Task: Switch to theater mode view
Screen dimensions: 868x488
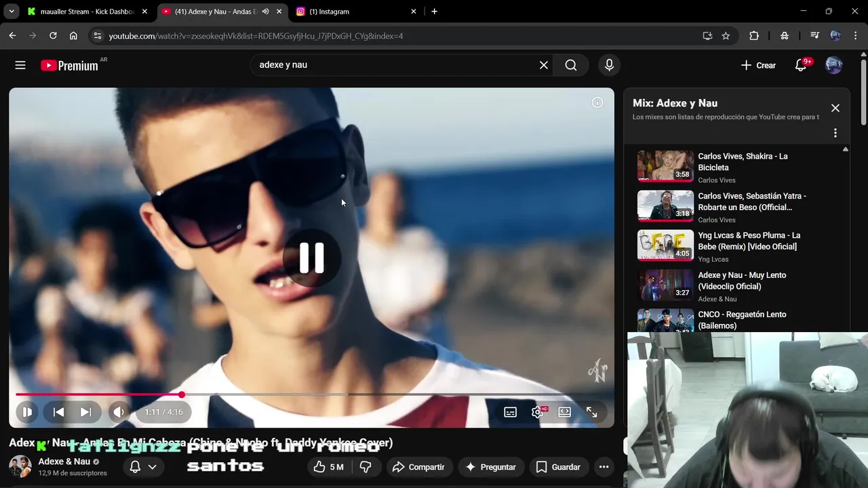Action: [564, 412]
